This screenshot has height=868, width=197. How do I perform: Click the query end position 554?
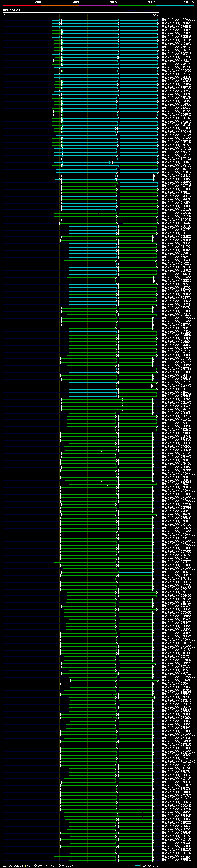pos(155,15)
